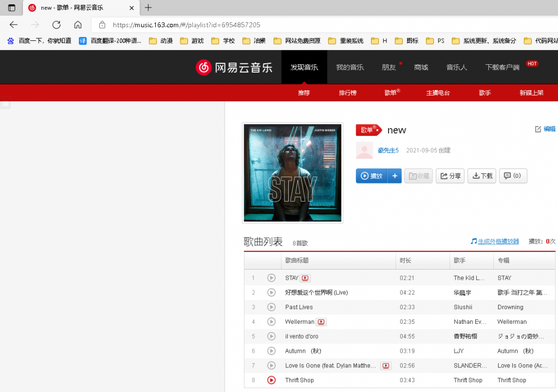The height and width of the screenshot is (392, 558).
Task: Click browser home icon
Action: pyautogui.click(x=77, y=25)
